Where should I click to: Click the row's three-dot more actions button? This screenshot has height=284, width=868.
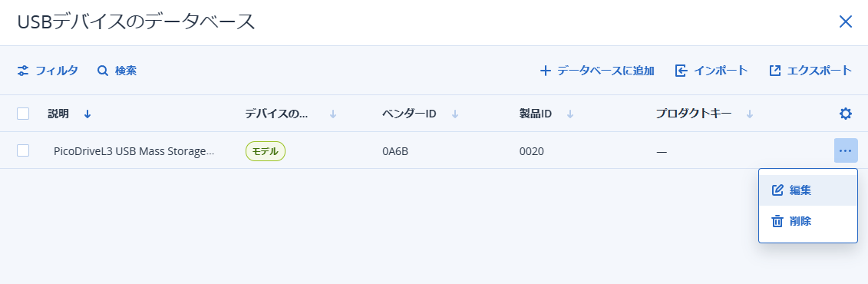pyautogui.click(x=845, y=150)
